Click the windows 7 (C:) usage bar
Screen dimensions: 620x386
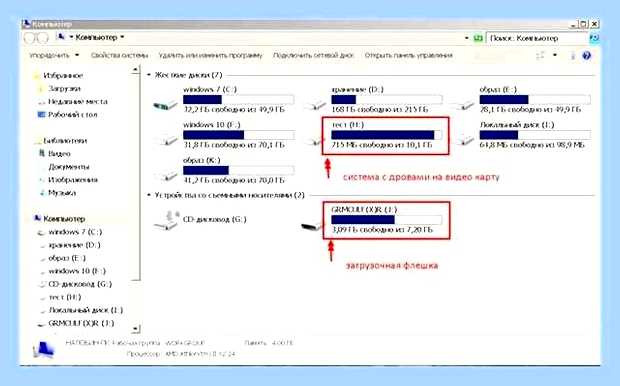click(238, 99)
